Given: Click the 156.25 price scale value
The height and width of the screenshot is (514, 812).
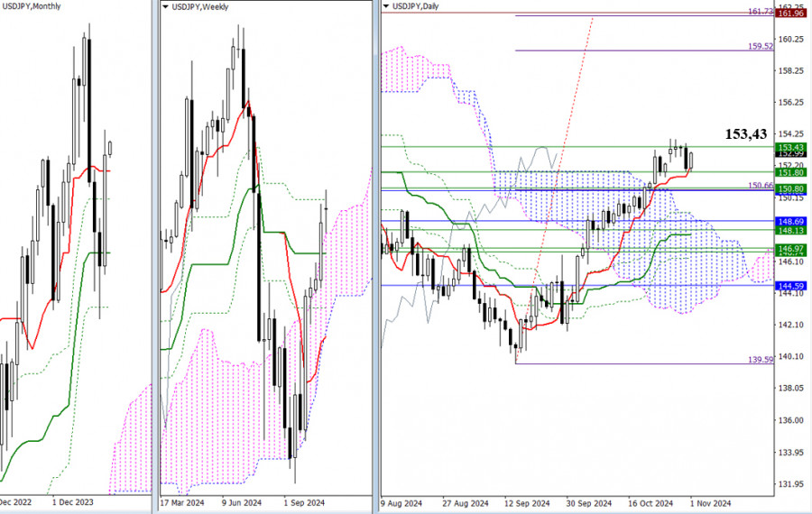Looking at the screenshot, I should tap(790, 103).
